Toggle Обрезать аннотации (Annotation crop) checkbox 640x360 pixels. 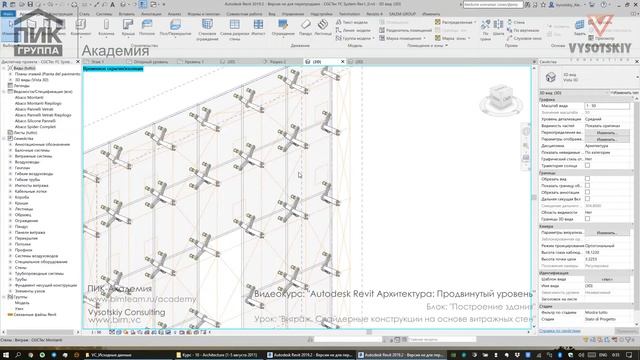click(587, 192)
